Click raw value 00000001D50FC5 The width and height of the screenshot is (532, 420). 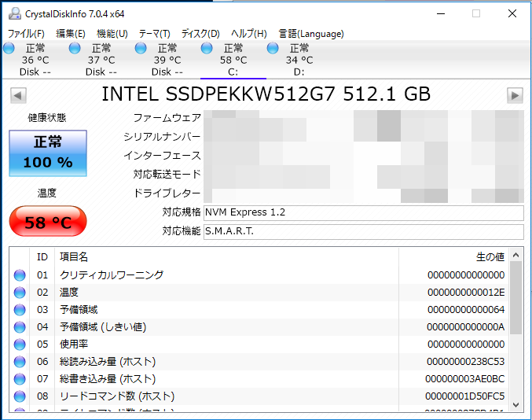pyautogui.click(x=465, y=396)
